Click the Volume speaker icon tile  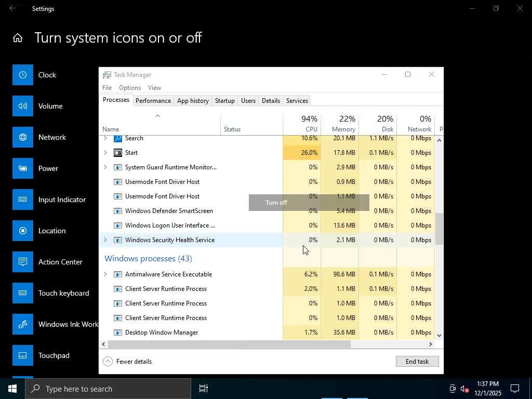(x=23, y=106)
